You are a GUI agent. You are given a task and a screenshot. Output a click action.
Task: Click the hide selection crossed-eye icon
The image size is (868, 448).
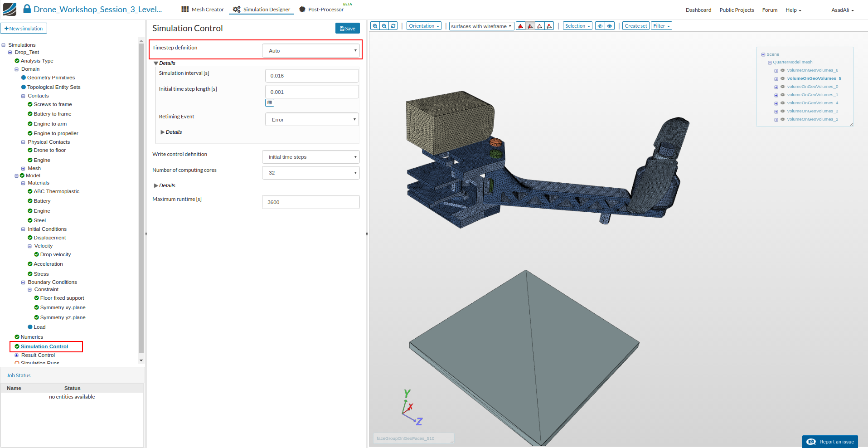[x=600, y=26]
